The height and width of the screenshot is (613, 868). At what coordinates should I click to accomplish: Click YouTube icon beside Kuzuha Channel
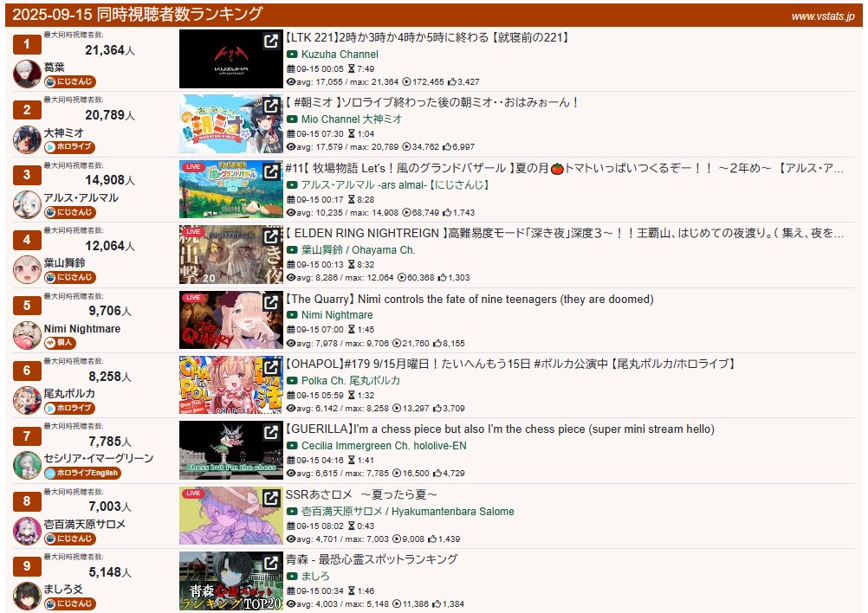point(292,55)
